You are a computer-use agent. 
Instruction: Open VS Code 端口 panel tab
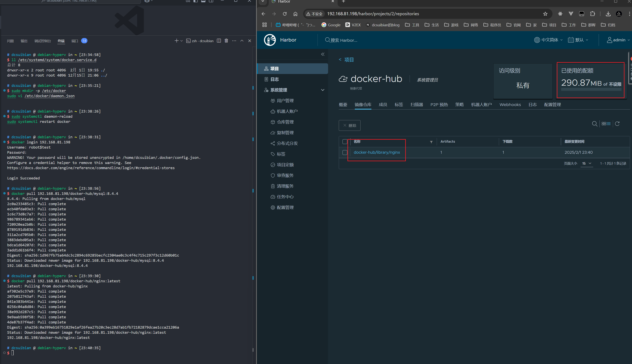pos(75,41)
